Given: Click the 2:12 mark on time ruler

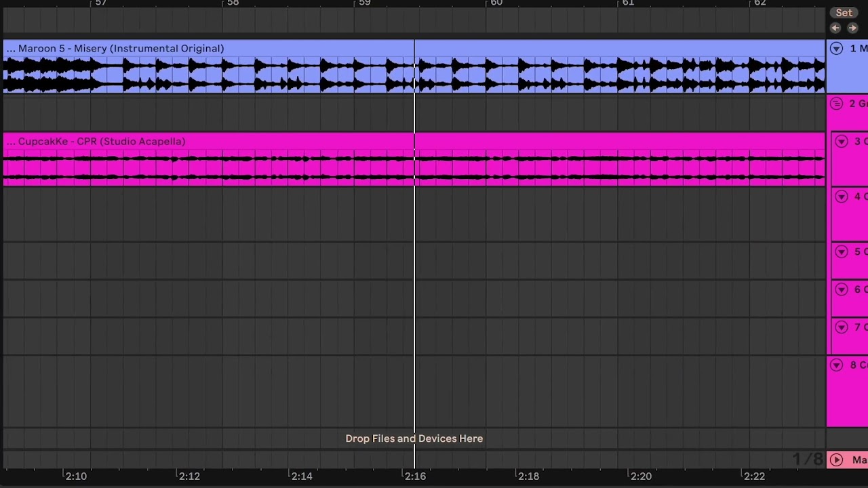Looking at the screenshot, I should 189,476.
